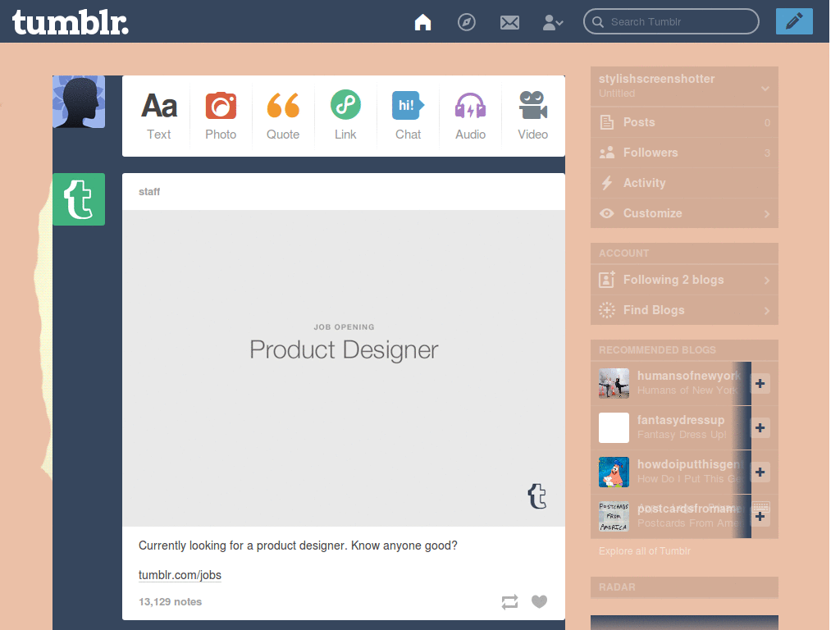Open howdoiputthisgently blog avatar
The height and width of the screenshot is (630, 840).
pyautogui.click(x=614, y=472)
